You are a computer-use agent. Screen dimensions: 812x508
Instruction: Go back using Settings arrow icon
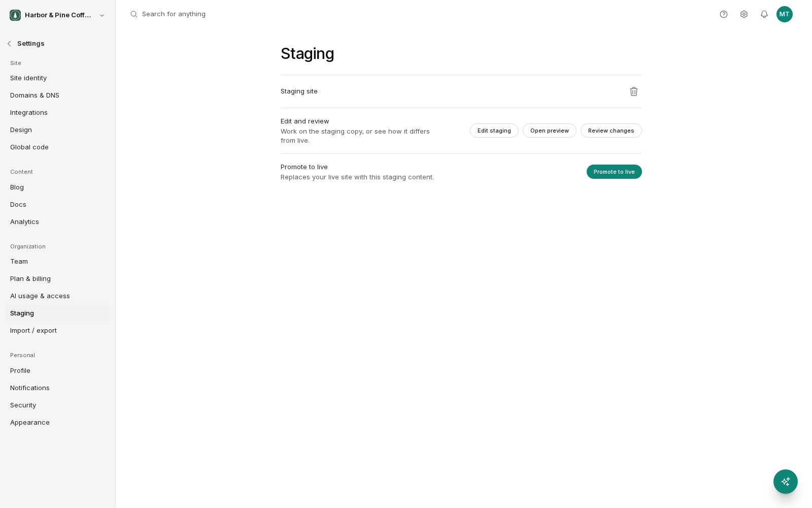pyautogui.click(x=9, y=44)
